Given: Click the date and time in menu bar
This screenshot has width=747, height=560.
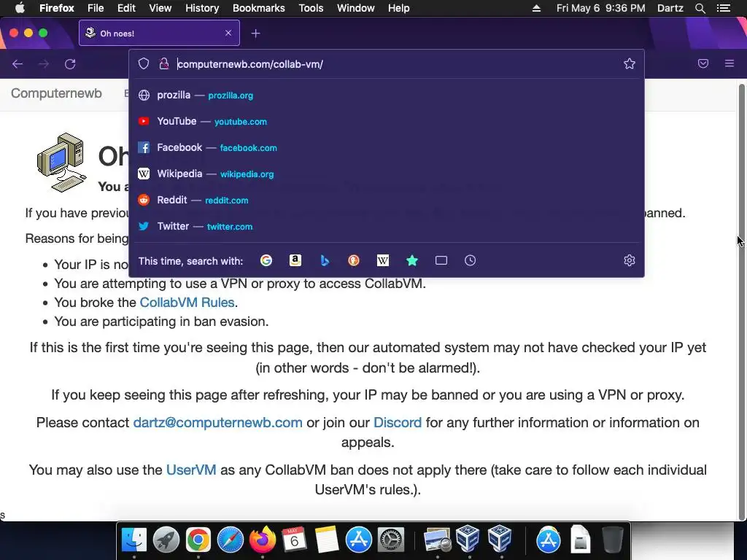Looking at the screenshot, I should [x=601, y=8].
